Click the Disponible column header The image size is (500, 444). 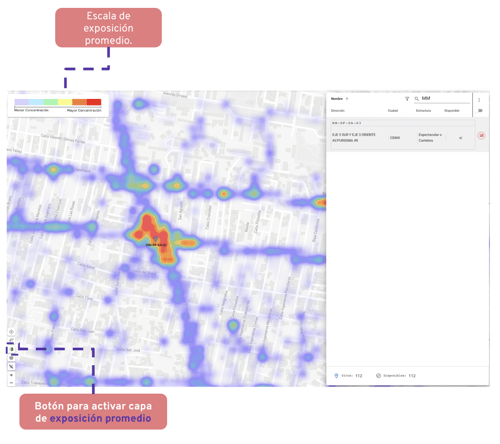click(x=452, y=111)
